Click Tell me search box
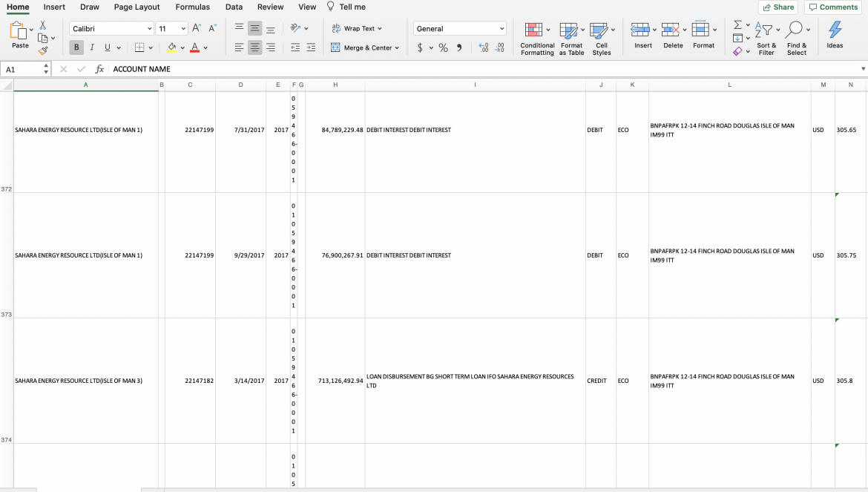This screenshot has width=868, height=492. point(346,7)
